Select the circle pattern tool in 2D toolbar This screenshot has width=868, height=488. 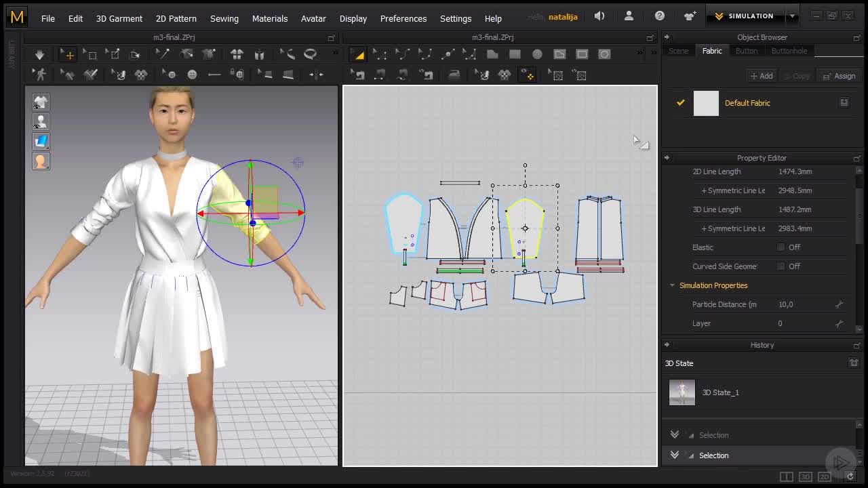click(537, 54)
